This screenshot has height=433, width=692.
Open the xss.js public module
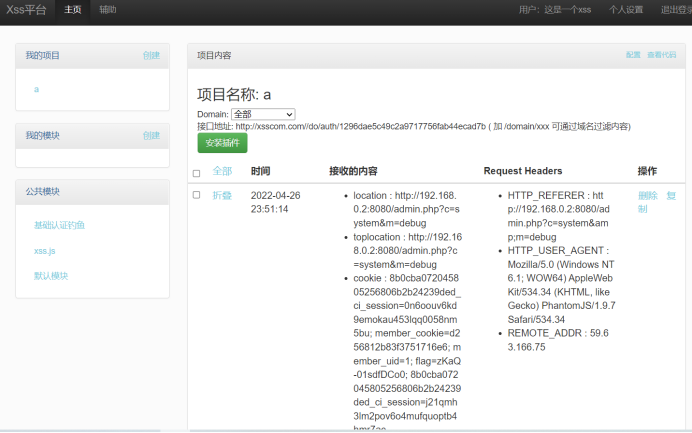[x=44, y=250]
